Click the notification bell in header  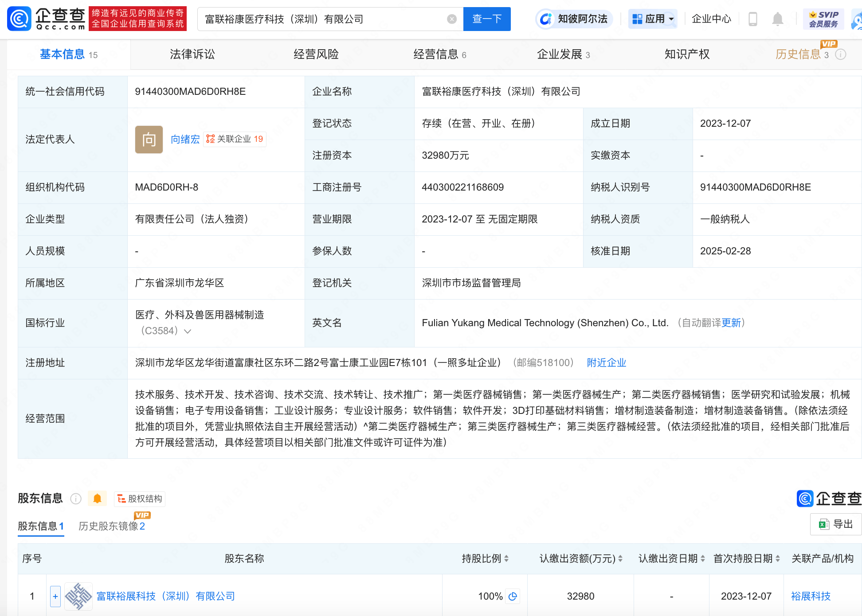pyautogui.click(x=777, y=19)
